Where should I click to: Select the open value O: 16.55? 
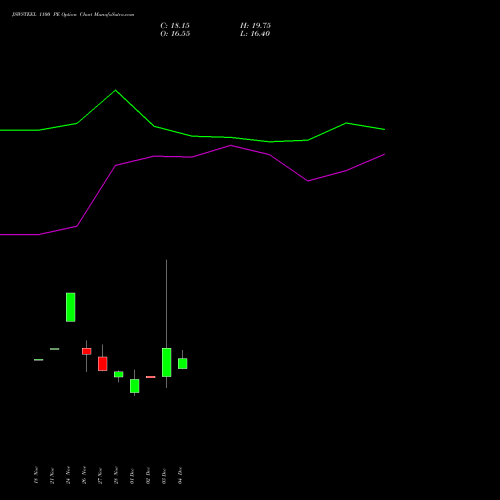tap(175, 34)
